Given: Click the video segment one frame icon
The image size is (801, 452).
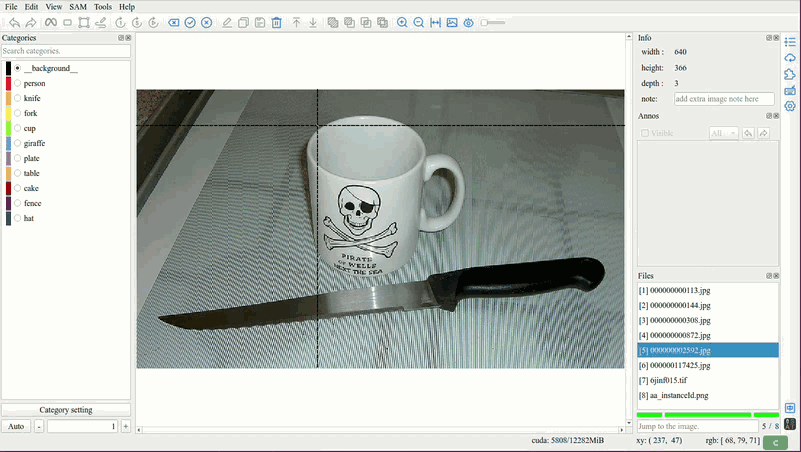Looking at the screenshot, I should click(x=120, y=22).
